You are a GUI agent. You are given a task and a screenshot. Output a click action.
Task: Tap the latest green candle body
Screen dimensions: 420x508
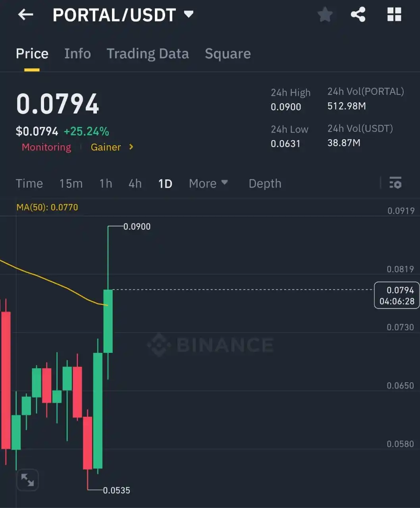(108, 321)
